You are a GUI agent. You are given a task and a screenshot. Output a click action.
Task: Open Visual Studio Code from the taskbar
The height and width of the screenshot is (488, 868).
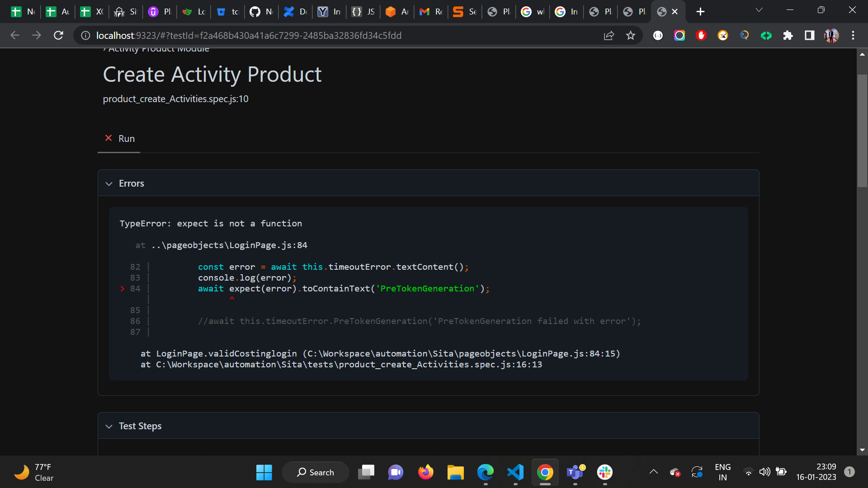(x=515, y=472)
